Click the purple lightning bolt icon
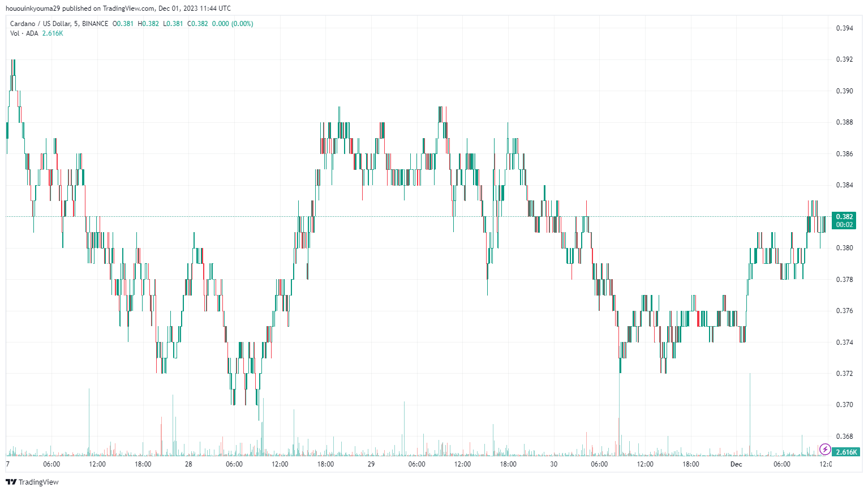This screenshot has height=492, width=868. click(x=825, y=450)
